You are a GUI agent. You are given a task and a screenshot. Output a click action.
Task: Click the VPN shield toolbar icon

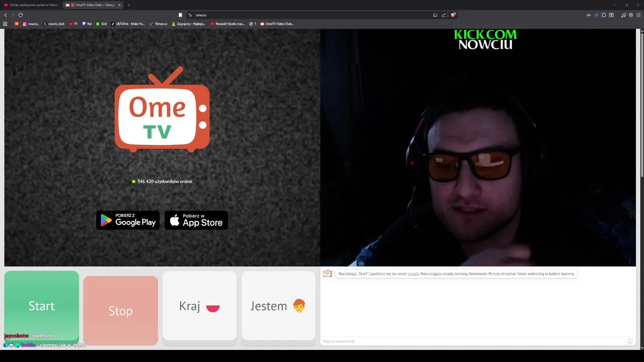(x=631, y=15)
